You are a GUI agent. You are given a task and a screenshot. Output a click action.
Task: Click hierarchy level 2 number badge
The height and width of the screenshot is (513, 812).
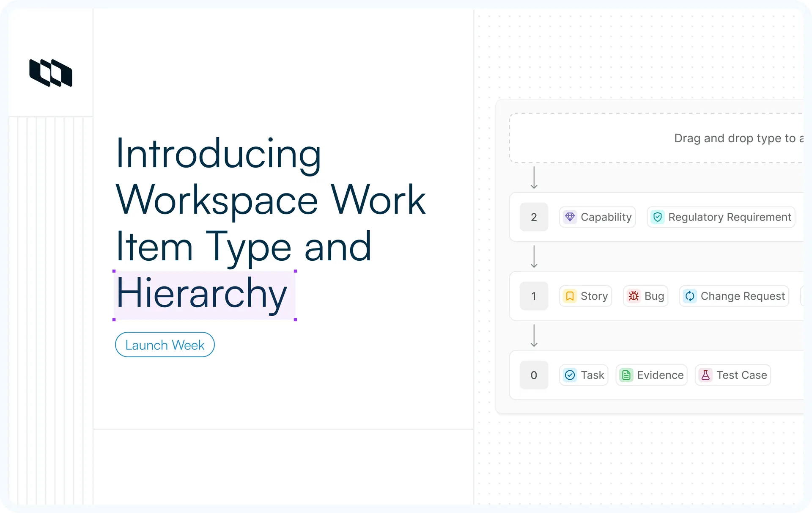[x=534, y=217]
